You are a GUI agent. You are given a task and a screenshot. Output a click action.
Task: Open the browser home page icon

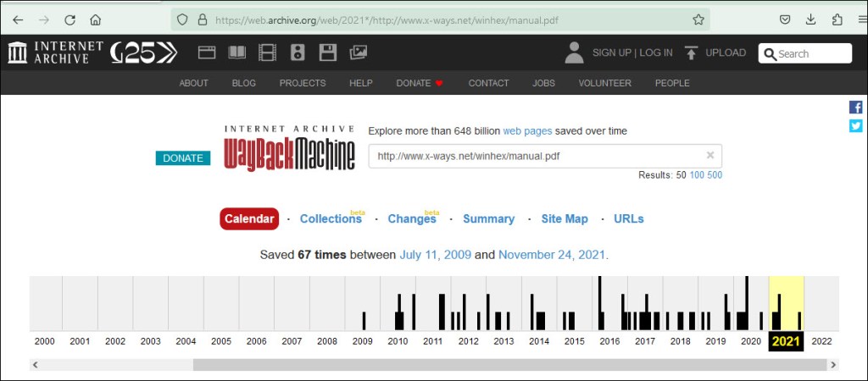[x=95, y=20]
